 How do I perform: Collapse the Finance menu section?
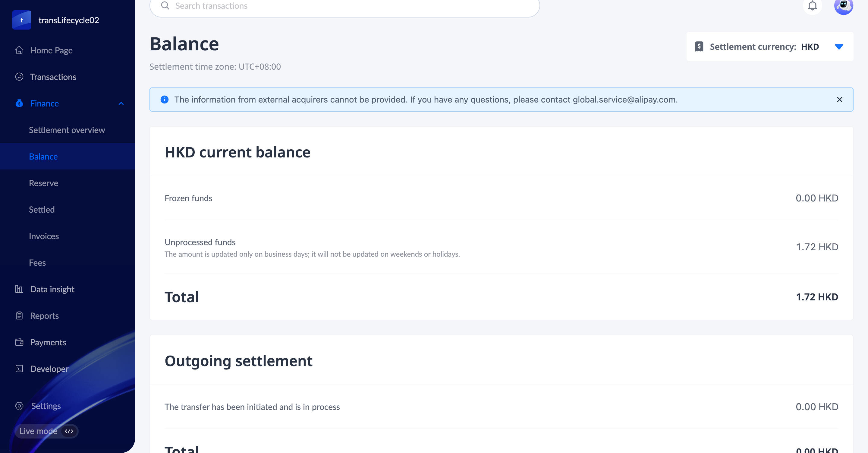[x=121, y=103]
